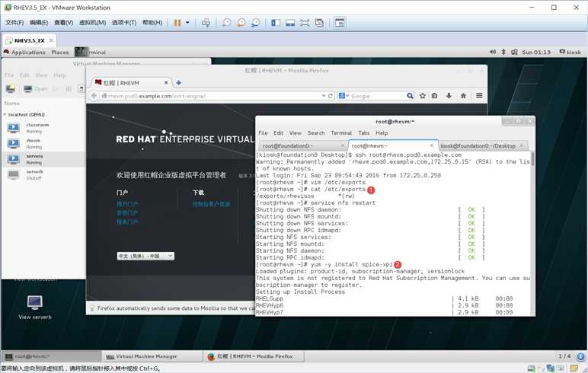This screenshot has width=588, height=373.
Task: Click the bookmark star icon
Action: (x=423, y=96)
